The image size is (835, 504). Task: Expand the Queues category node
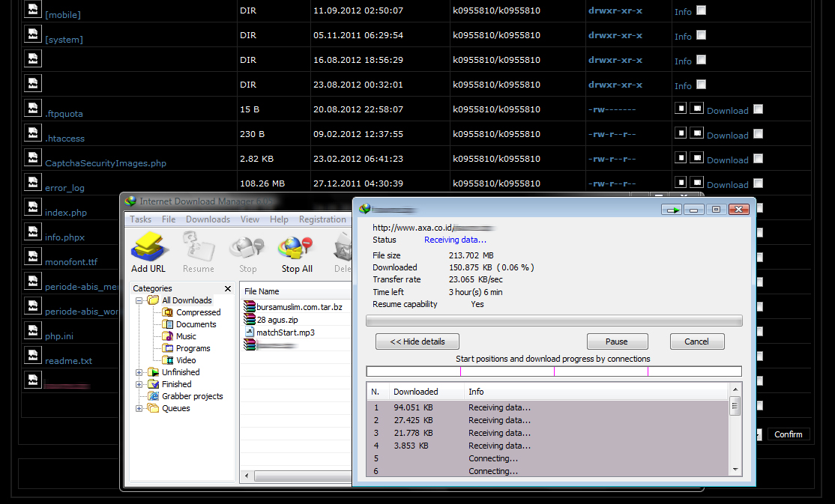click(x=139, y=409)
